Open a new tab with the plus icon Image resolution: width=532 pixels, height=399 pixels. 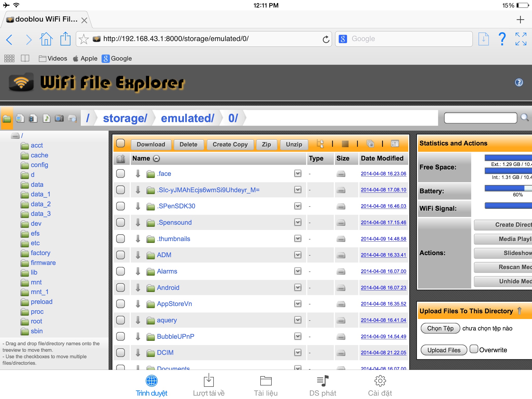520,20
